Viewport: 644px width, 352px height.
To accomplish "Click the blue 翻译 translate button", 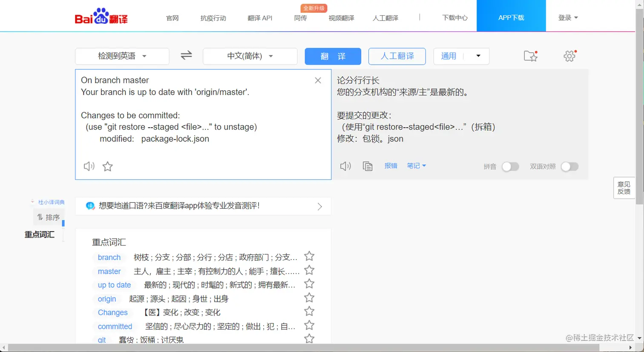I will 333,56.
